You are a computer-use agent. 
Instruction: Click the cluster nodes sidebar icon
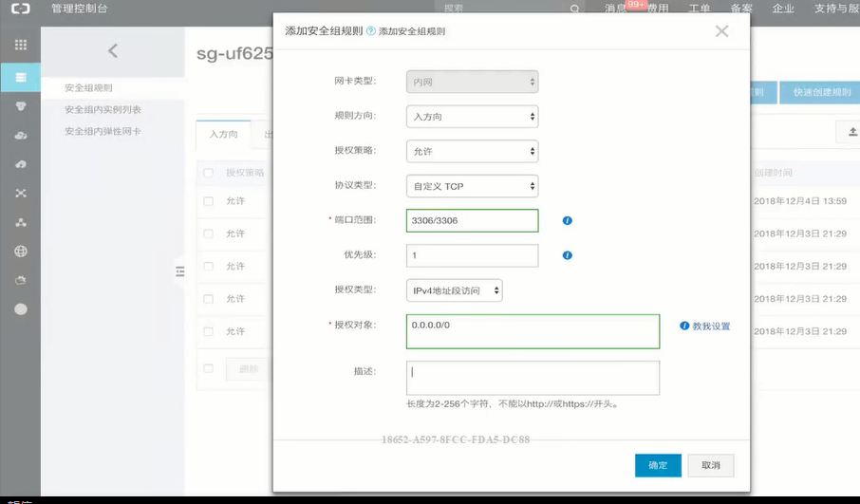[21, 222]
